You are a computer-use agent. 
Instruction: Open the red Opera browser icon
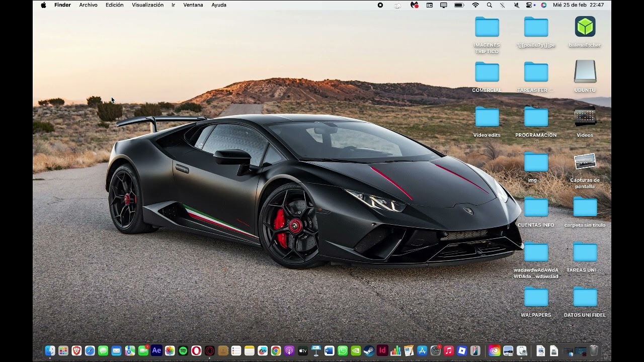tap(196, 350)
